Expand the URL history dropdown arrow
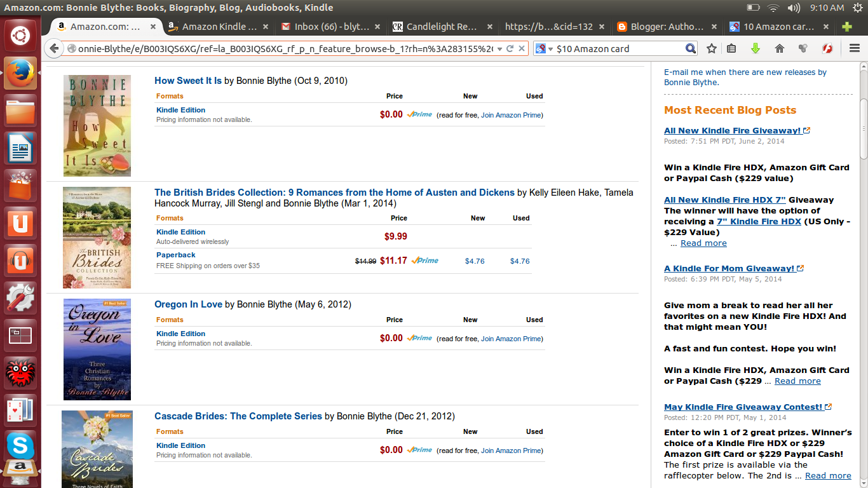 [499, 49]
